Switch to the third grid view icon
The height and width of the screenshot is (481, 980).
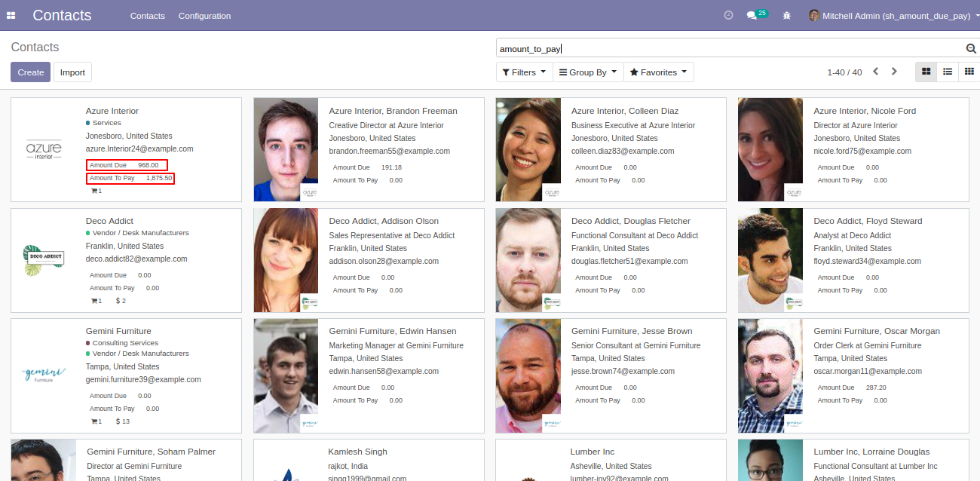point(969,72)
